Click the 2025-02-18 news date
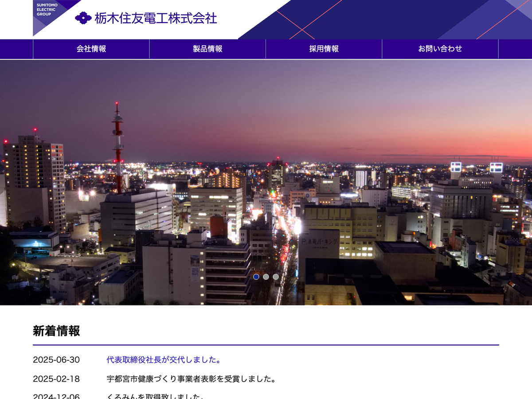The height and width of the screenshot is (399, 532). [56, 379]
